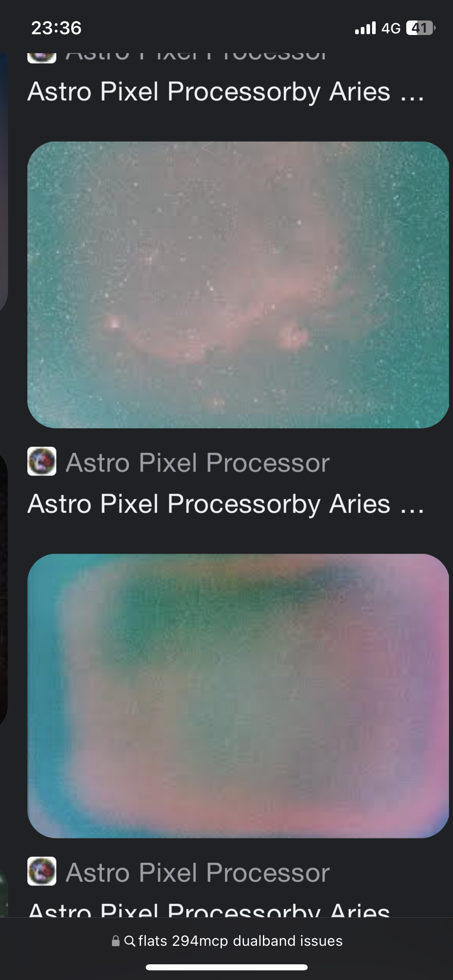Open the dark left-edge thumbnail beside the gradient image
The image size is (453, 980).
4,589
